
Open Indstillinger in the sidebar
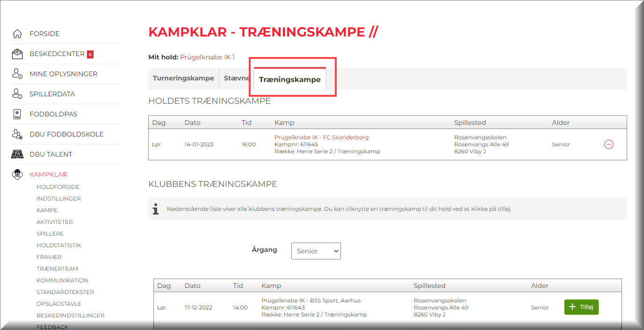coord(58,199)
